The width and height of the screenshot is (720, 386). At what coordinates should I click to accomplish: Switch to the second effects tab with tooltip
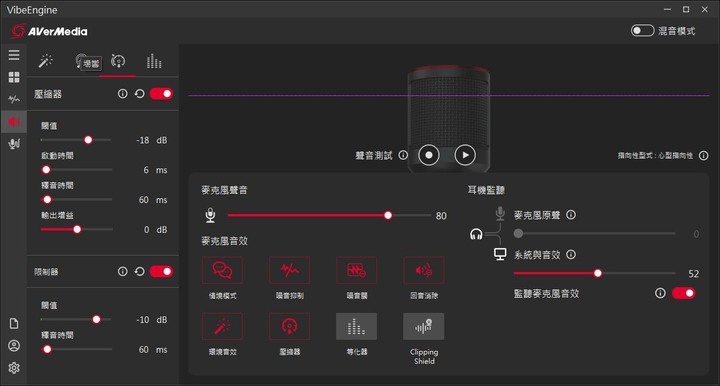coord(82,61)
